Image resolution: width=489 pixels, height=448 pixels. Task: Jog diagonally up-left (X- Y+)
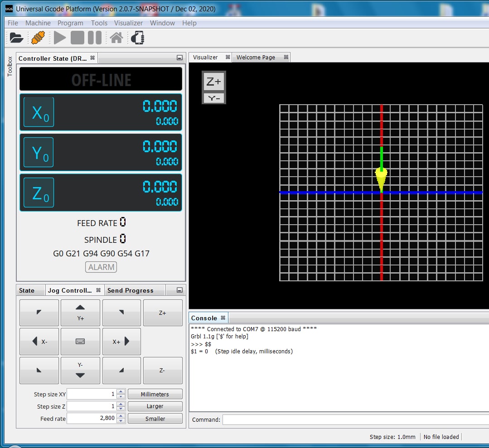39,313
